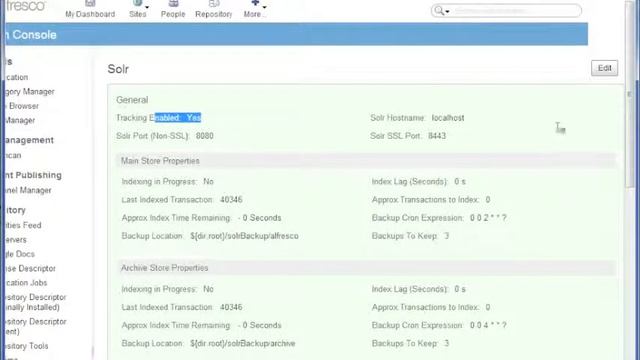Screen dimensions: 640x360
Task: Click backup location solrBackup/archive value
Action: pyautogui.click(x=242, y=343)
